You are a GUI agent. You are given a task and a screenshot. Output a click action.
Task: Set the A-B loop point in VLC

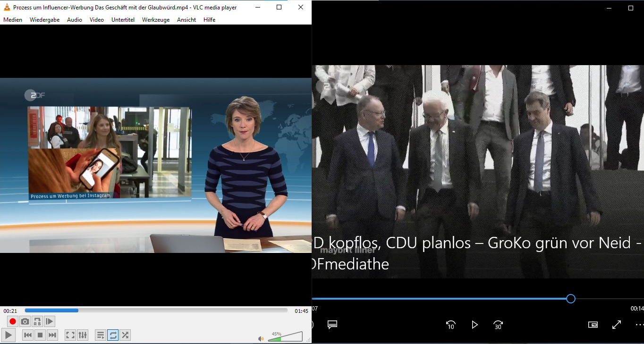37,321
